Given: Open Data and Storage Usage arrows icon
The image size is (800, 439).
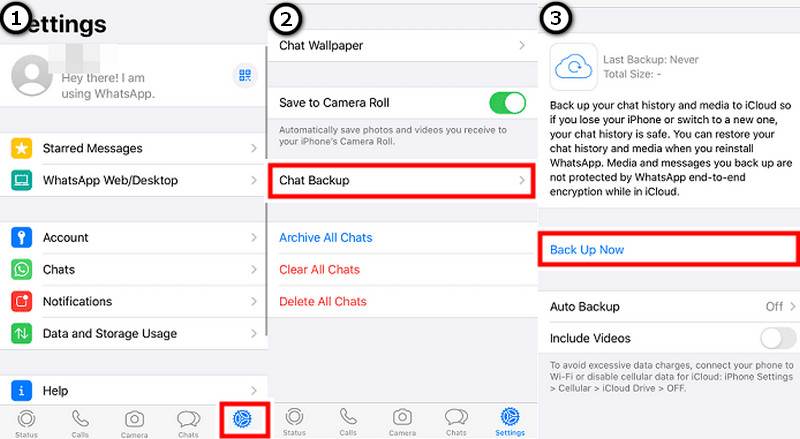Looking at the screenshot, I should [21, 333].
